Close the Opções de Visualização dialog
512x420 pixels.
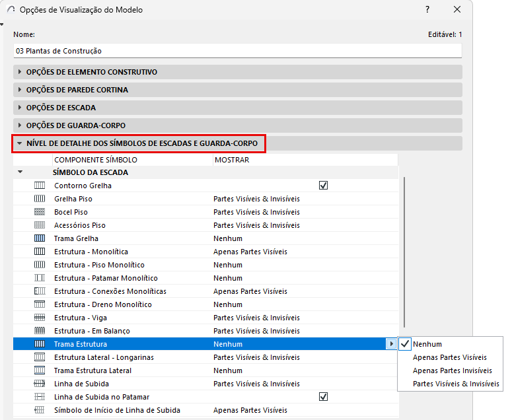pos(457,9)
